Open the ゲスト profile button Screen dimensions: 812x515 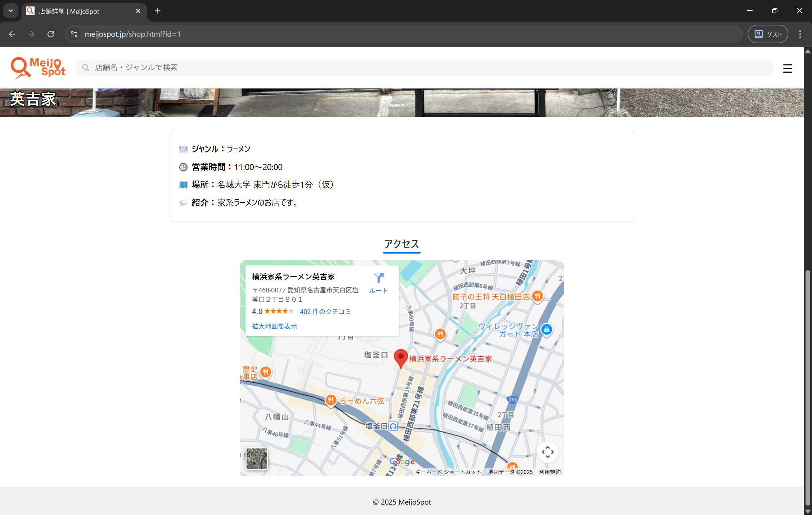(768, 34)
